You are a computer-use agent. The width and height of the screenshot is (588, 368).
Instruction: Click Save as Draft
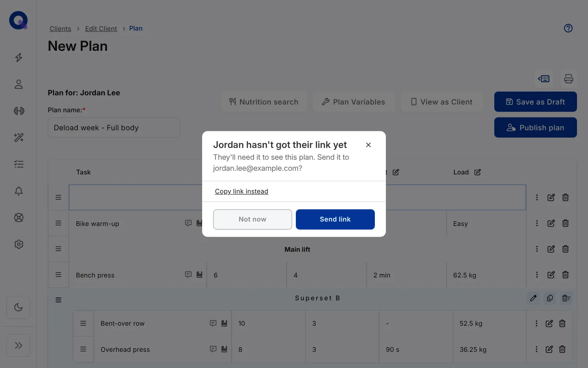[x=535, y=102]
